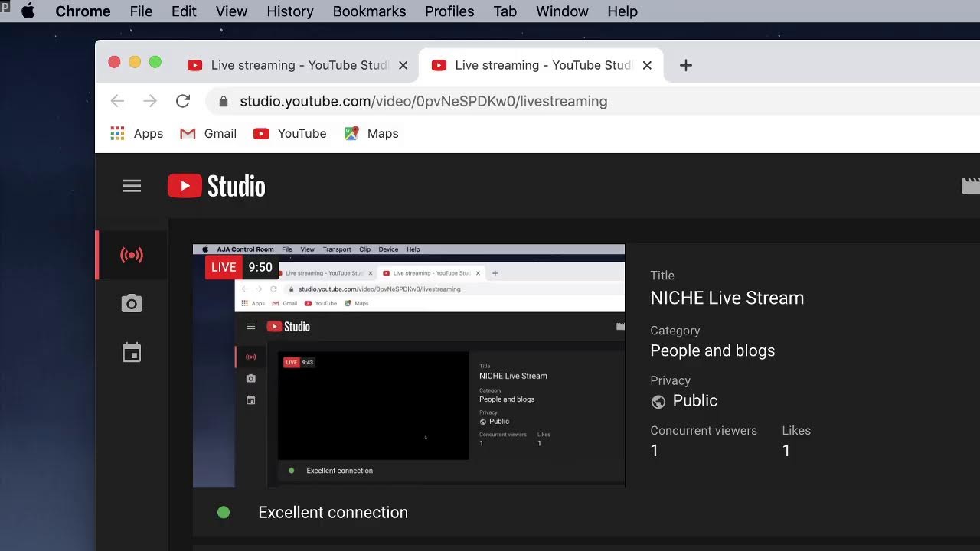Click the globe icon beside Public

(658, 402)
